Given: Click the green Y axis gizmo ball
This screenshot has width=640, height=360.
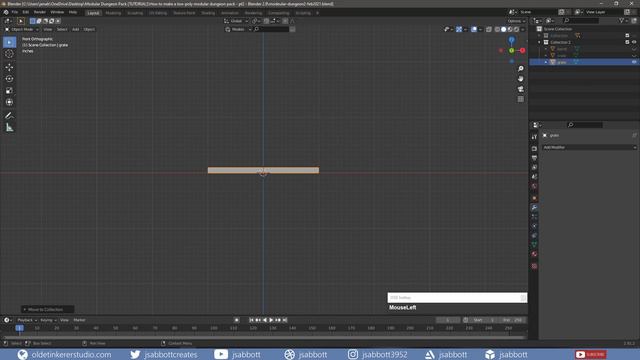Looking at the screenshot, I should click(x=511, y=50).
